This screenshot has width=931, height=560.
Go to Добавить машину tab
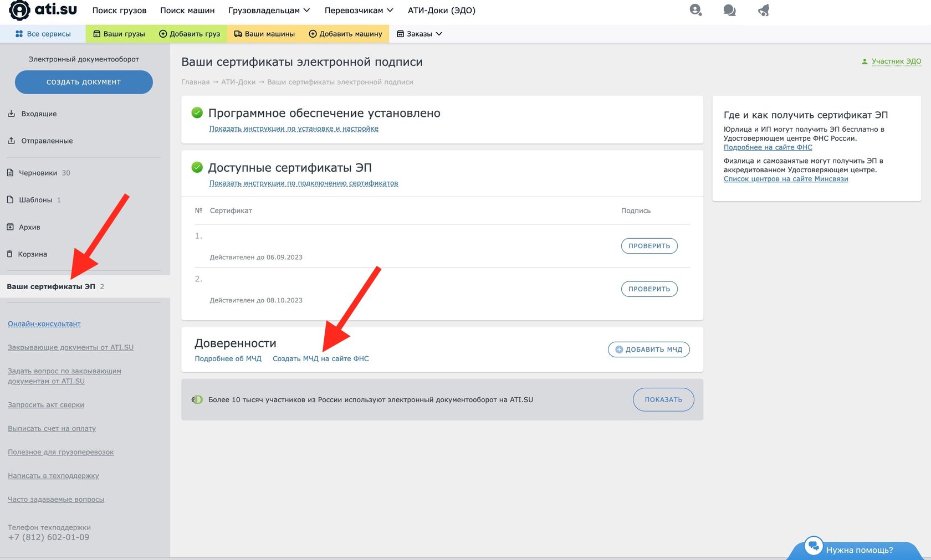click(345, 34)
